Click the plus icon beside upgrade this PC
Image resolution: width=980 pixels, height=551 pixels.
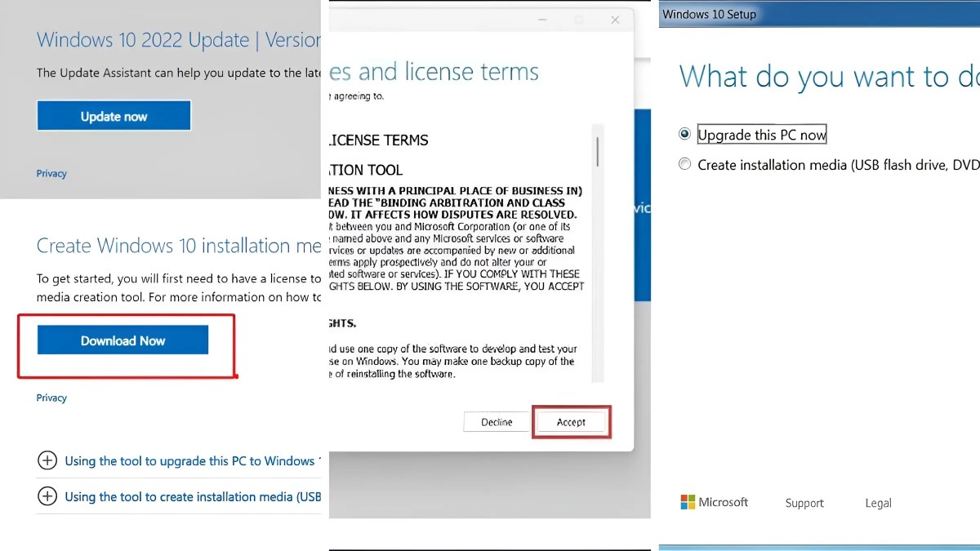tap(47, 460)
